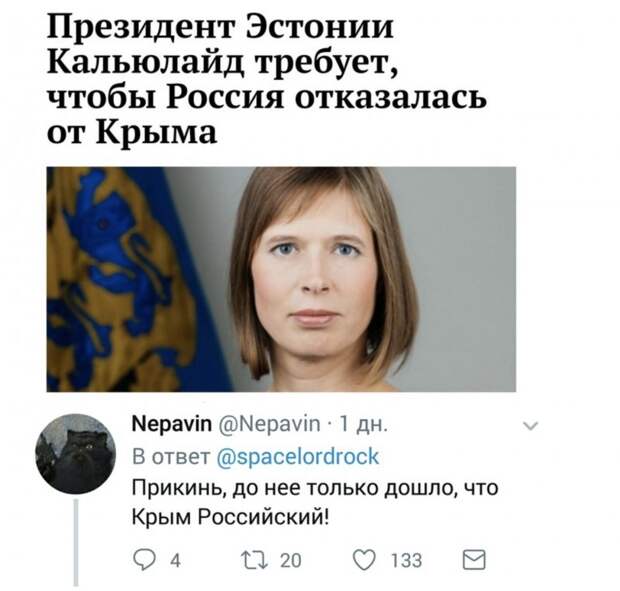This screenshot has height=591, width=620.
Task: Click the envelope direct message icon
Action: click(474, 560)
